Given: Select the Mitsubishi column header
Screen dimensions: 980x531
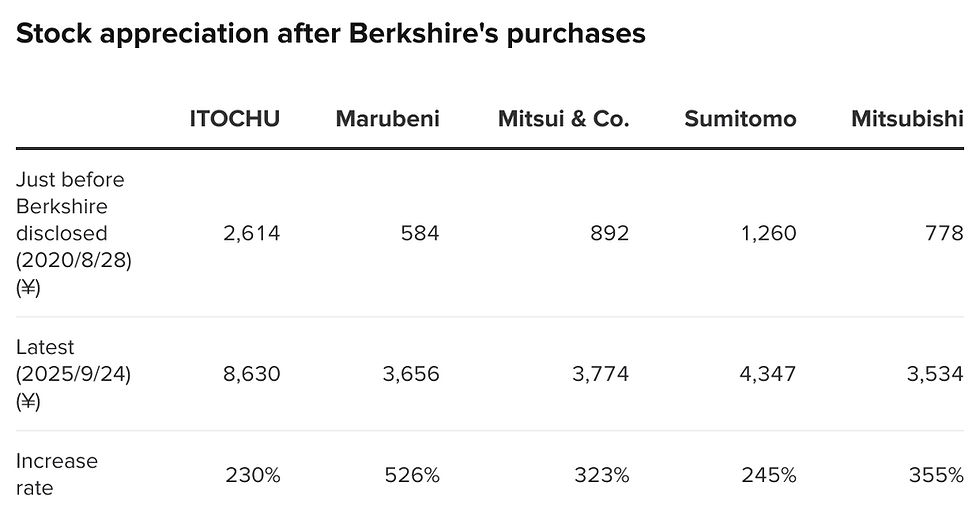Looking at the screenshot, I should coord(907,119).
